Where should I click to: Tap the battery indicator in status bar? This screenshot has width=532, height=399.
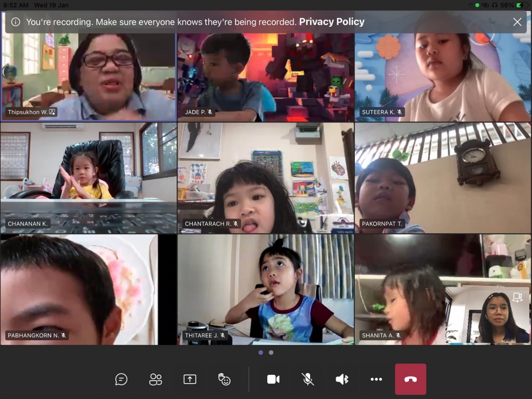coord(520,5)
